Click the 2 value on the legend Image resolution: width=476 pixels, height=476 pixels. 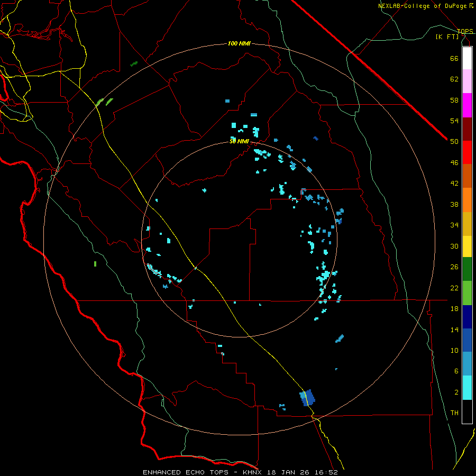pyautogui.click(x=456, y=392)
